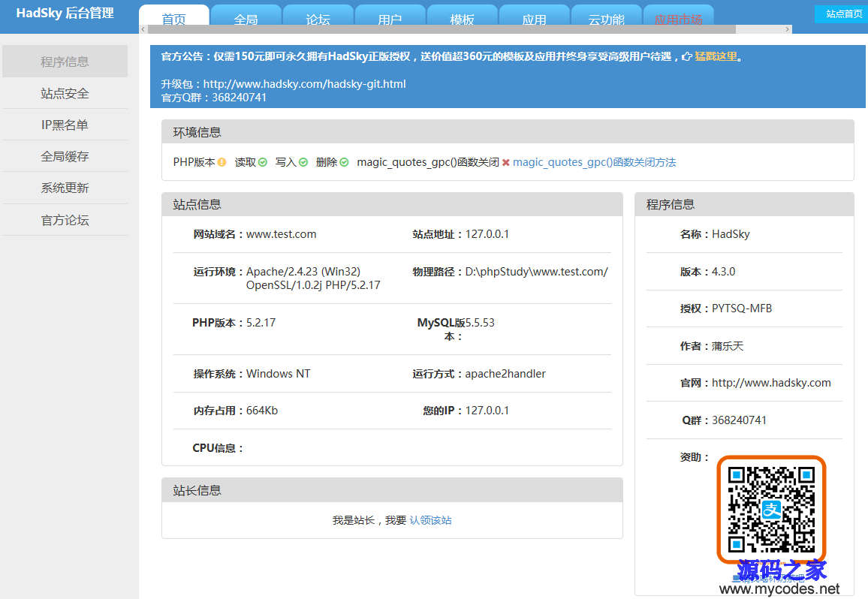The height and width of the screenshot is (599, 868).
Task: Click the 站长信息 section header
Action: tap(392, 490)
